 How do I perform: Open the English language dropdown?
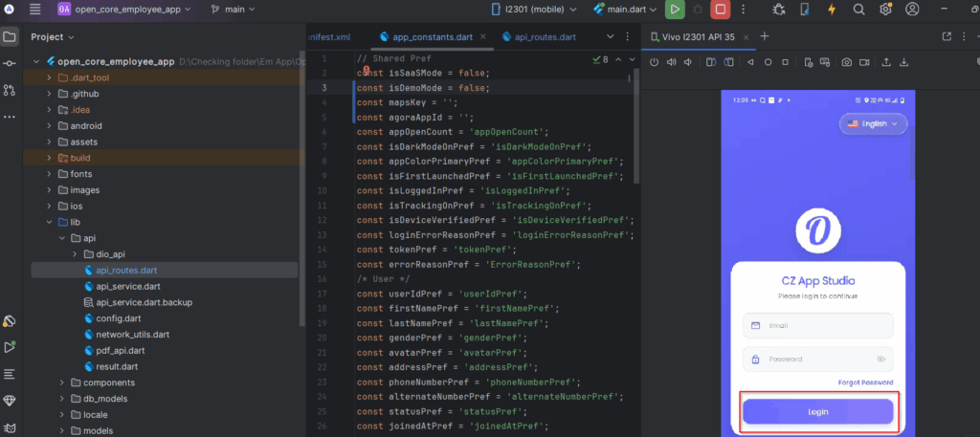872,123
